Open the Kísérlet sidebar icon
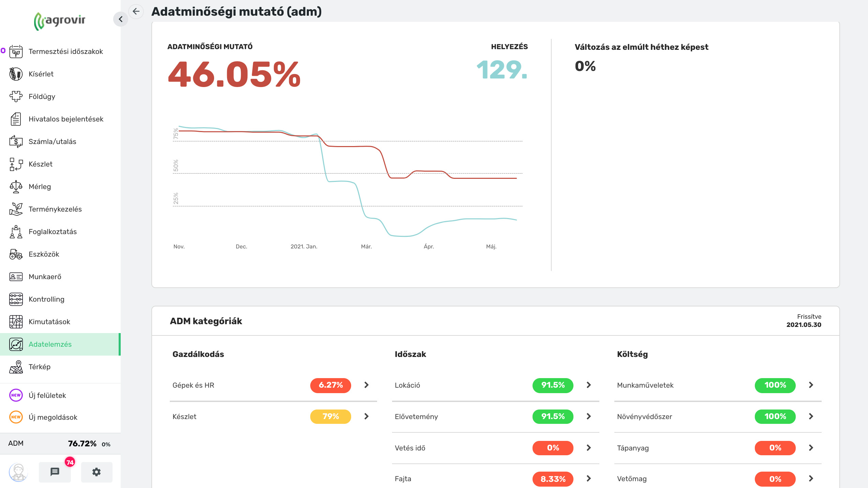This screenshot has height=488, width=868. (16, 74)
